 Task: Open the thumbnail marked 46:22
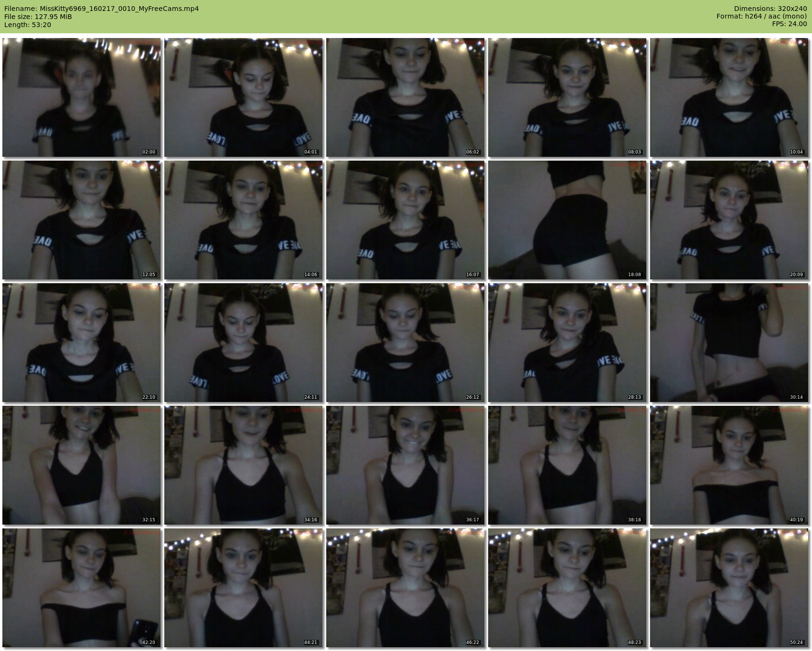tap(406, 588)
